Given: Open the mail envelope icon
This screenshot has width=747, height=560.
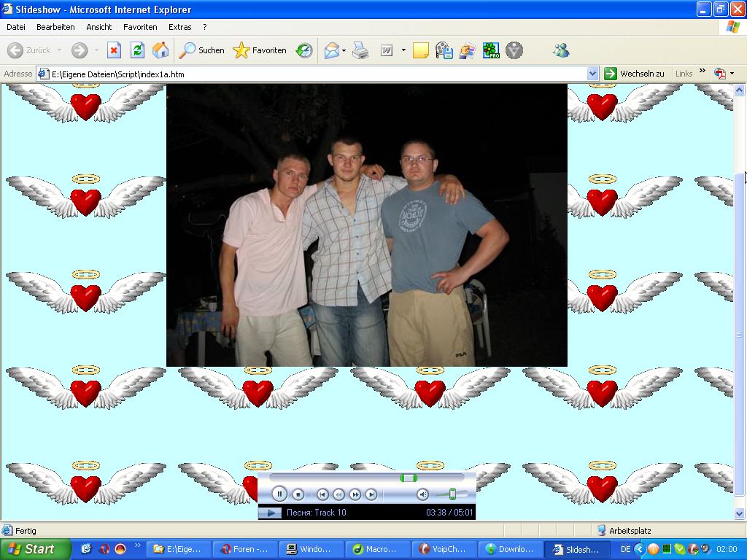Looking at the screenshot, I should (332, 50).
